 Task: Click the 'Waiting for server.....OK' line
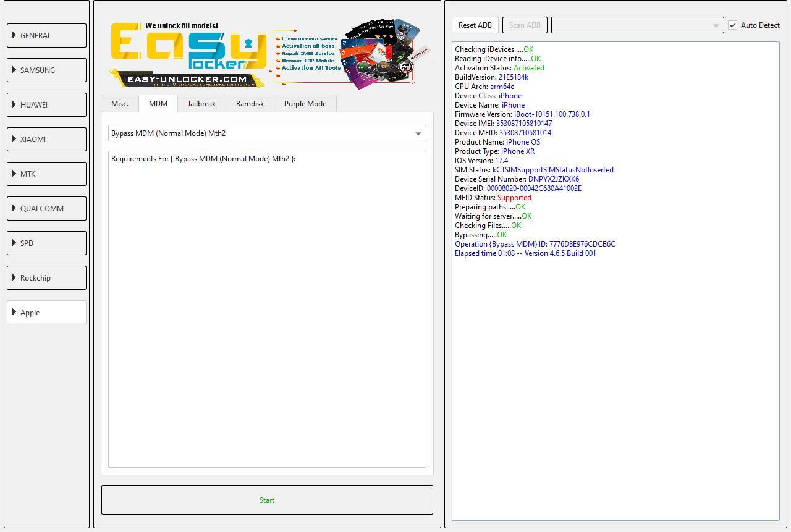(x=493, y=216)
